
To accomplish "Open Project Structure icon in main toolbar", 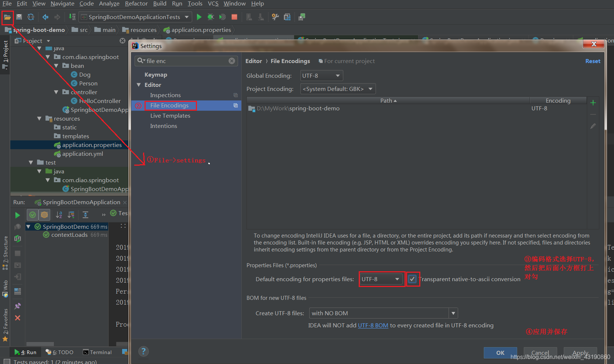I will pyautogui.click(x=287, y=17).
